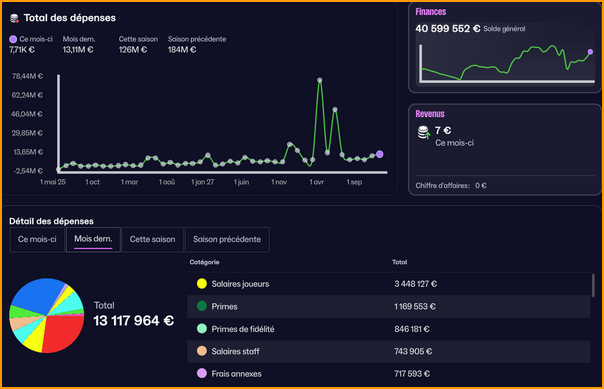Click the coin stack icon beside Total des dépenses
The width and height of the screenshot is (604, 389).
[x=14, y=18]
